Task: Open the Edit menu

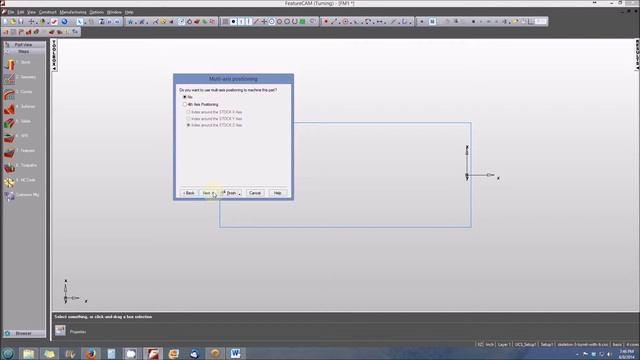Action: [20, 12]
